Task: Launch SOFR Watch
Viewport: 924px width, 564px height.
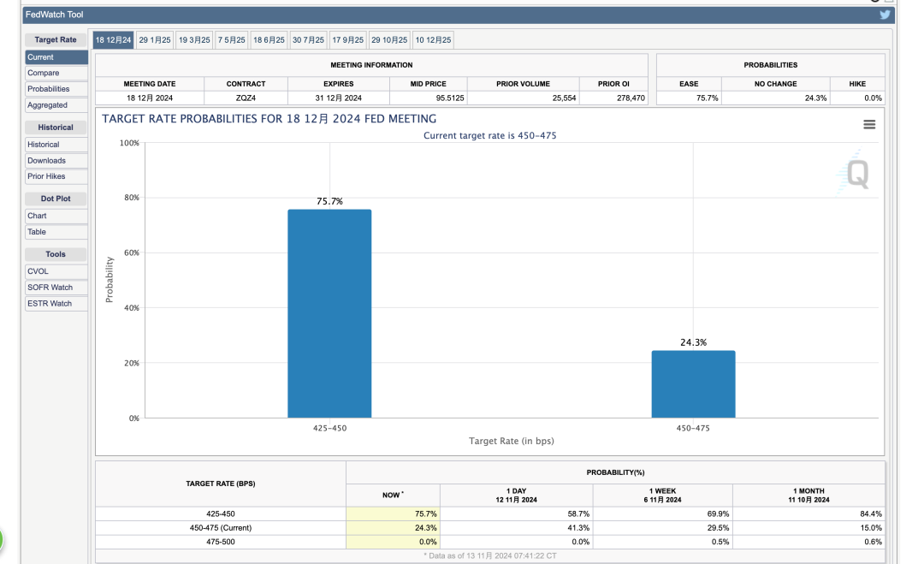Action: tap(56, 287)
